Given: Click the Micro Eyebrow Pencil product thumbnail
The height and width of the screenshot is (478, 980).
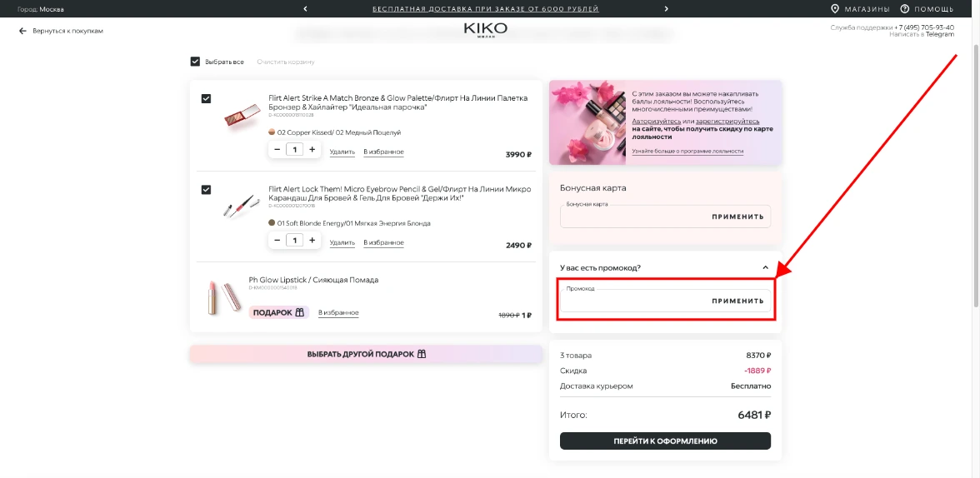Looking at the screenshot, I should click(242, 207).
